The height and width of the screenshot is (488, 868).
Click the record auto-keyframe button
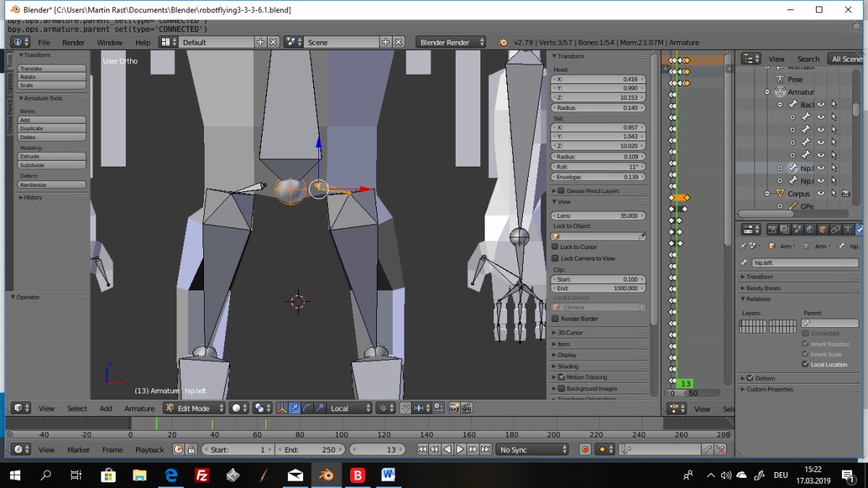(585, 450)
